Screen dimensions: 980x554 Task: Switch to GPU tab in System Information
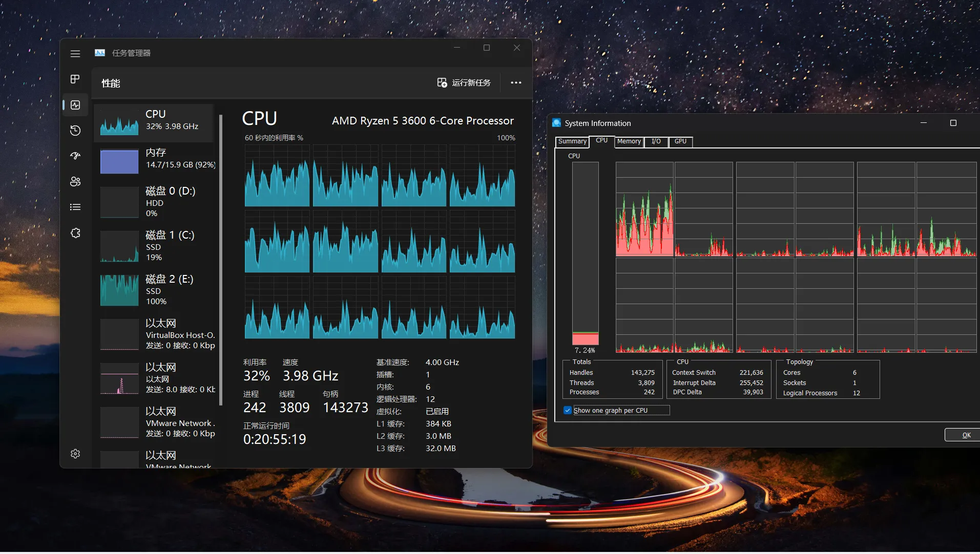pyautogui.click(x=680, y=142)
